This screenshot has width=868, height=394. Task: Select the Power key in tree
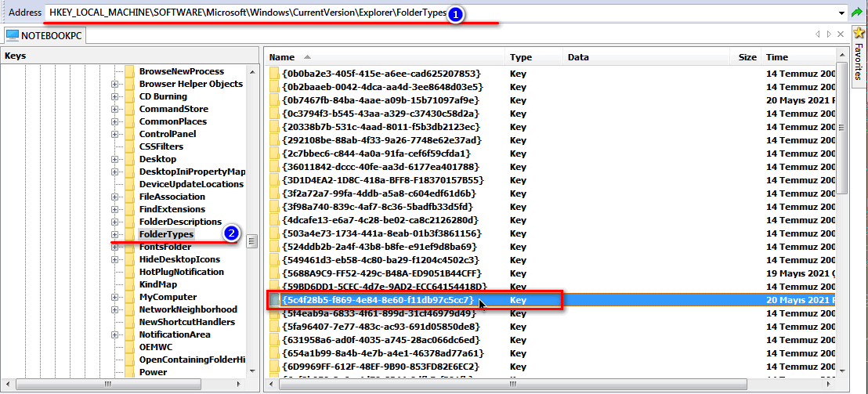pyautogui.click(x=154, y=372)
